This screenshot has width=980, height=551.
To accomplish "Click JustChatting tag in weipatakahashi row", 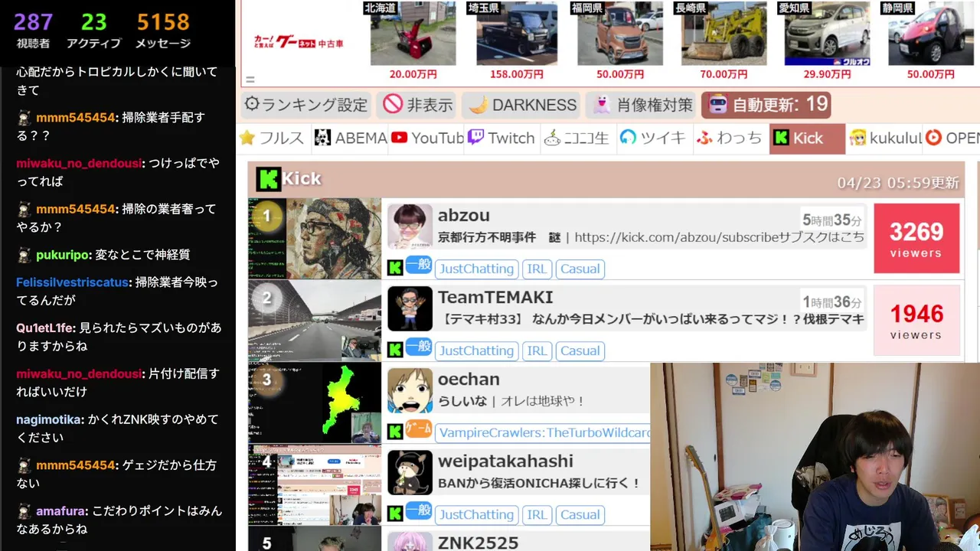I will 476,514.
